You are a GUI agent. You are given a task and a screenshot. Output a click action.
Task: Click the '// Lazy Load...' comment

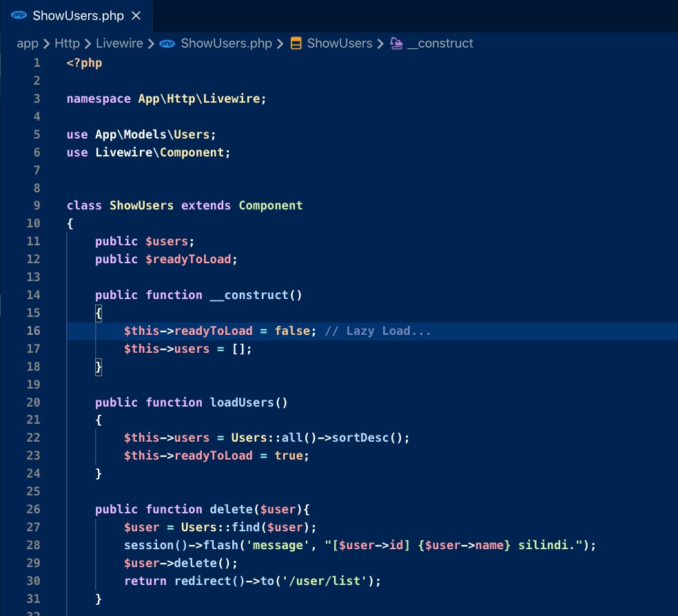(x=378, y=331)
